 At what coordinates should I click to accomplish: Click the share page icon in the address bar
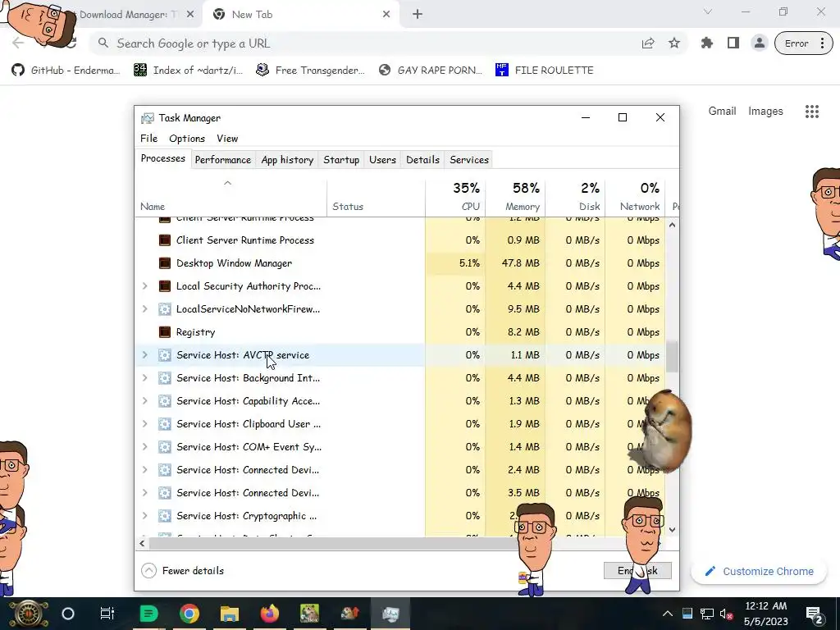[x=648, y=43]
